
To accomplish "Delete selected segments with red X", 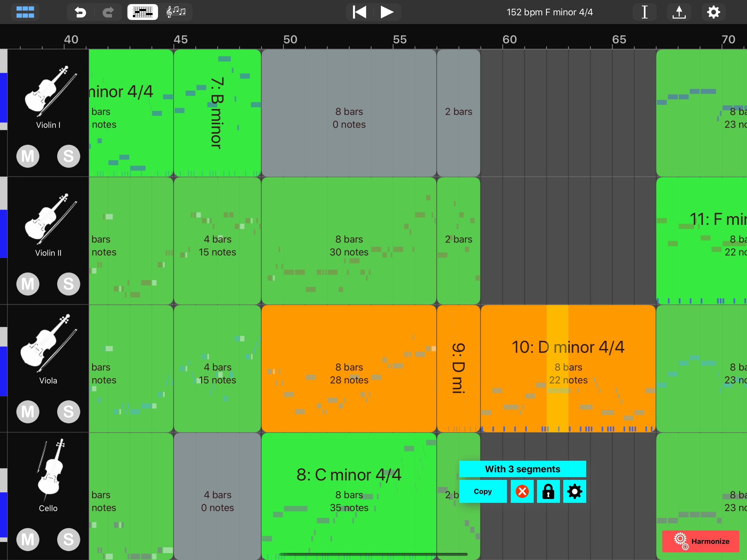I will [522, 491].
